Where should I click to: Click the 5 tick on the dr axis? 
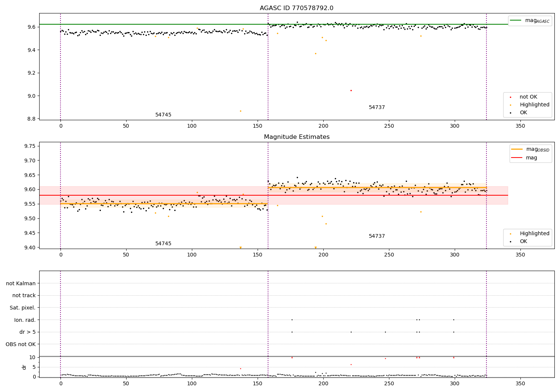coord(34,367)
